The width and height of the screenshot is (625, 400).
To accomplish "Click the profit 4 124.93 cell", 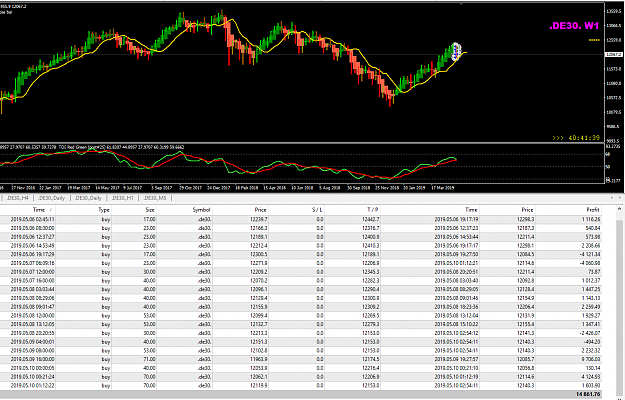I will click(591, 377).
